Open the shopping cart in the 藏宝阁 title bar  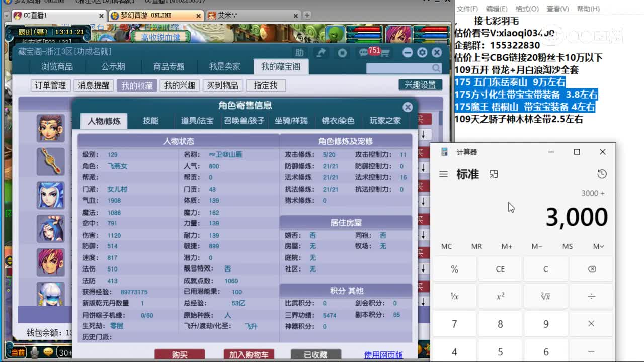[385, 53]
